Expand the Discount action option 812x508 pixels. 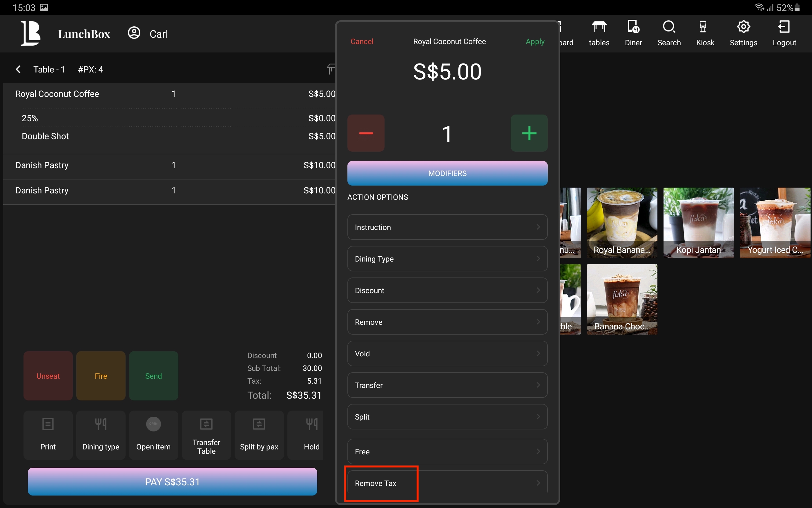[447, 290]
